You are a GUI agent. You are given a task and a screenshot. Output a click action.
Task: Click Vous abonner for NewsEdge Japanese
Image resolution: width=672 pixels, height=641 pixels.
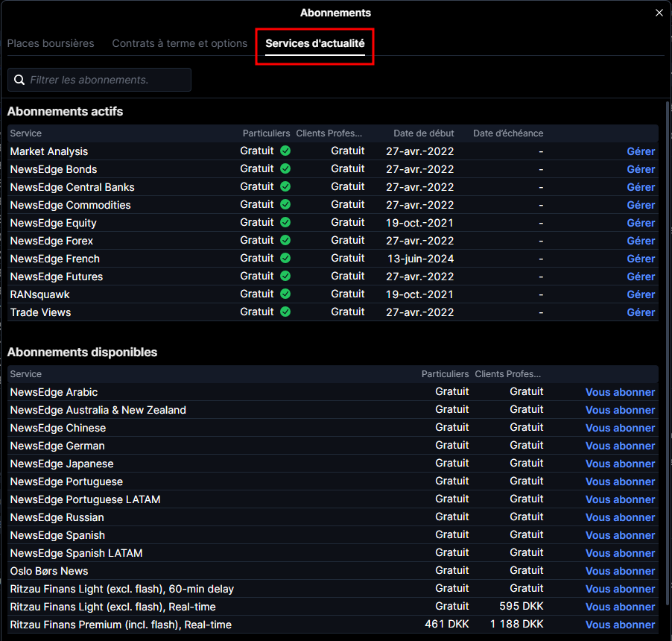click(x=620, y=464)
